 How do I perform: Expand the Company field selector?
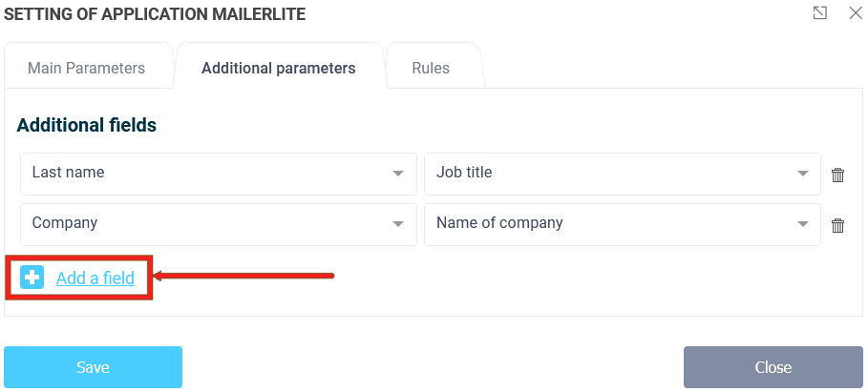point(218,224)
